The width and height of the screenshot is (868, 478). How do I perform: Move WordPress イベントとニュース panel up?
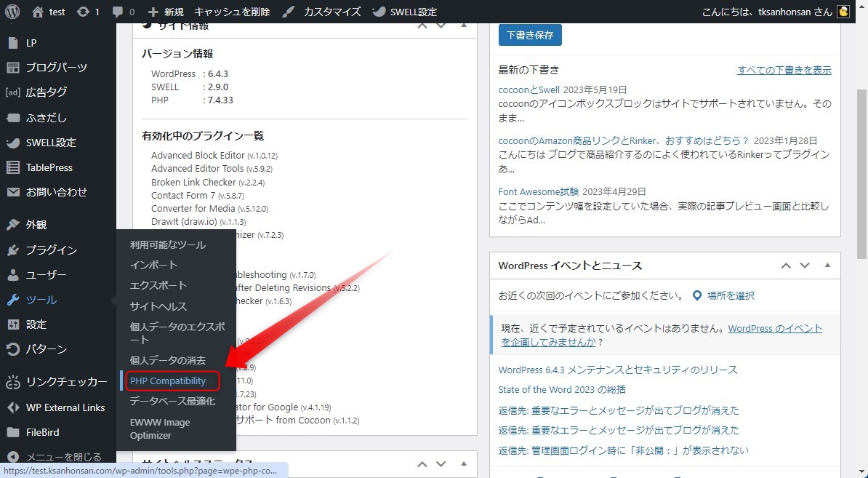click(786, 266)
